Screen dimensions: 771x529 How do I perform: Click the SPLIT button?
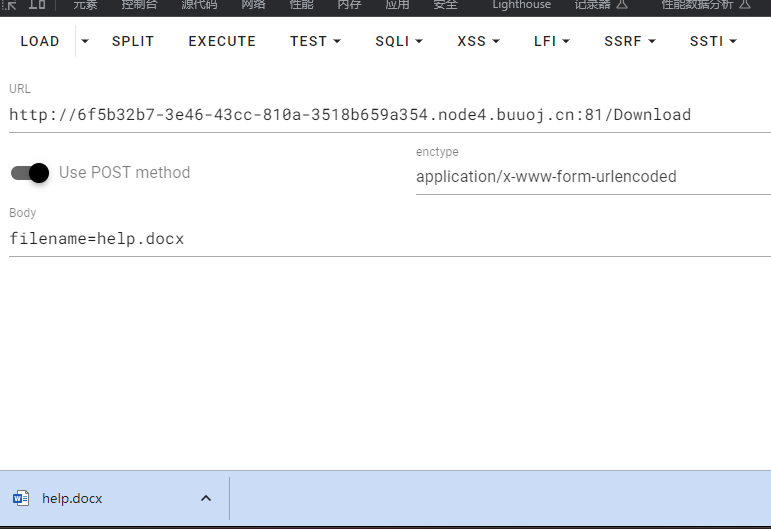(133, 41)
